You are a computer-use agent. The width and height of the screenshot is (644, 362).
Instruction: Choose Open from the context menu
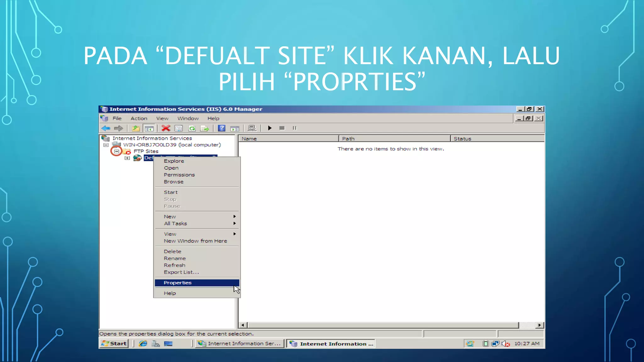point(197,168)
